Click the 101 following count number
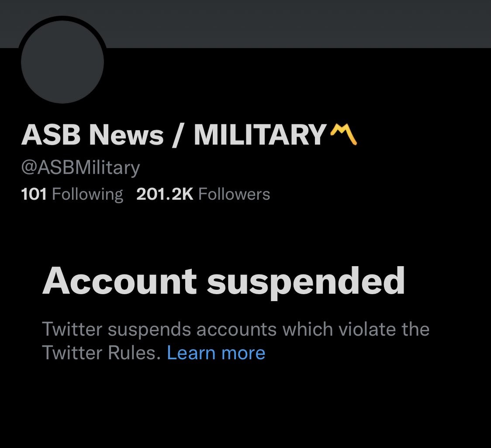Screen dimensions: 491x448 point(34,194)
